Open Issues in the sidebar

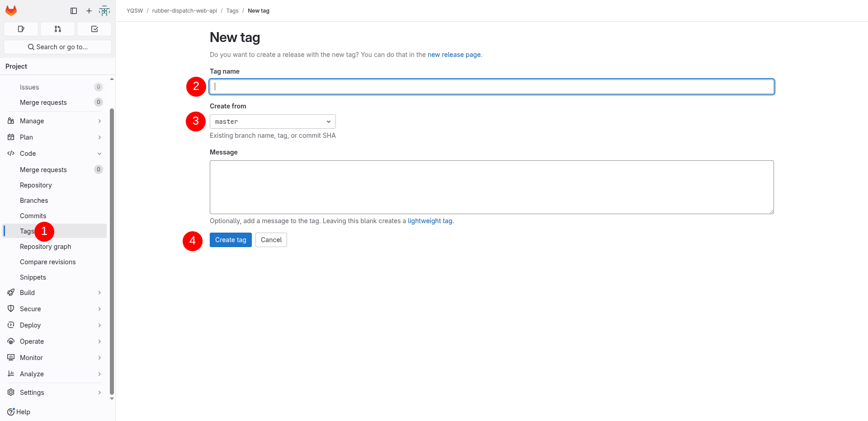tap(55, 87)
